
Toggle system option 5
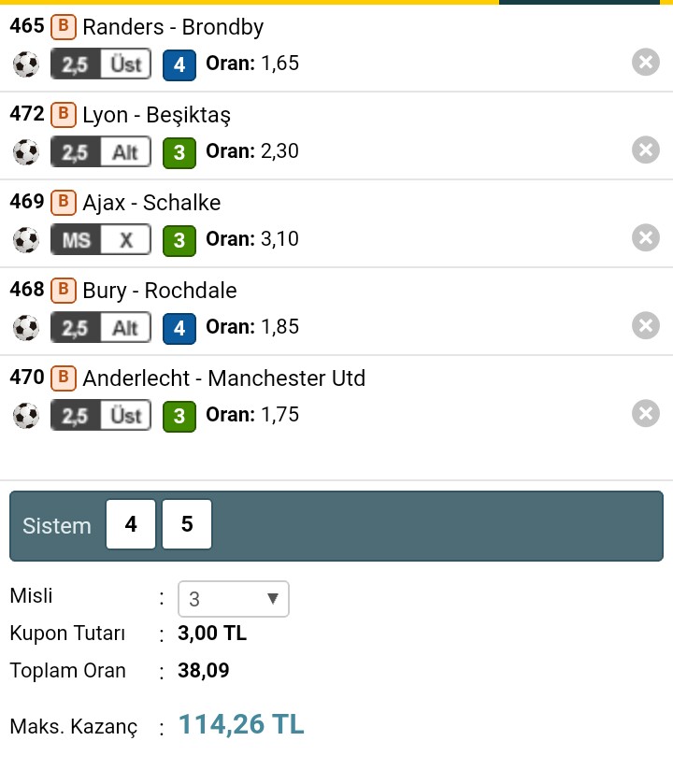click(x=187, y=524)
